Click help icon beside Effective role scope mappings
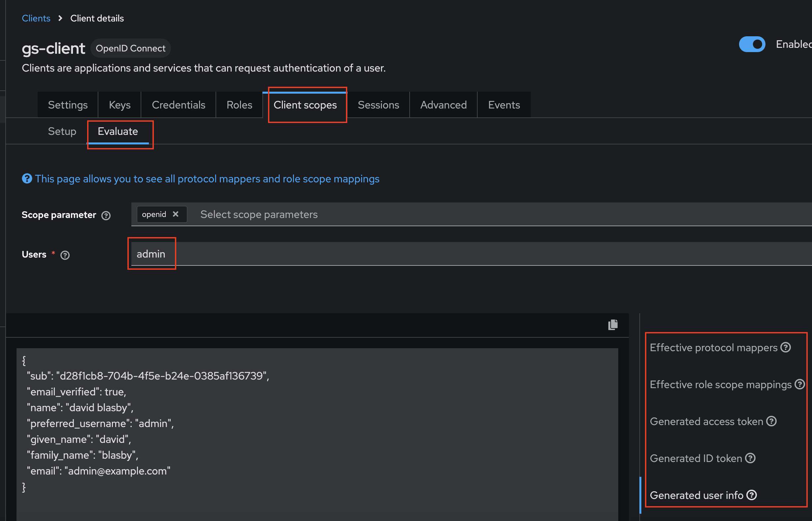The width and height of the screenshot is (812, 521). (799, 384)
